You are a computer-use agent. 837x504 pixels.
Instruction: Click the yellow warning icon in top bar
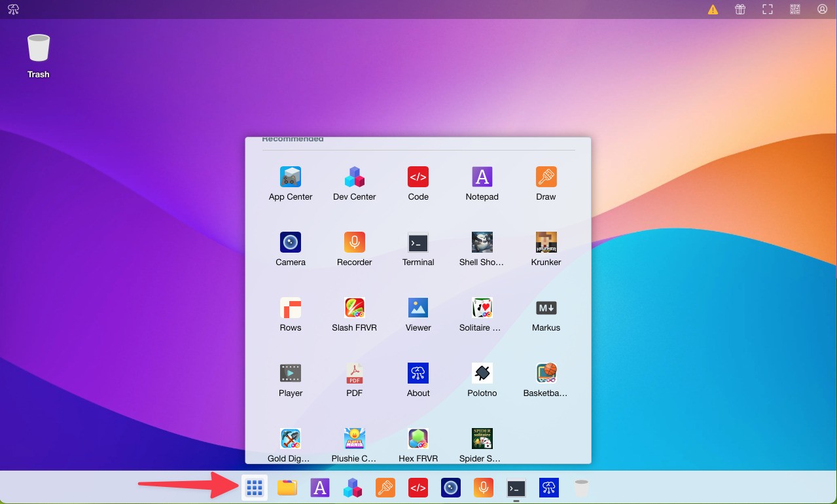coord(713,9)
